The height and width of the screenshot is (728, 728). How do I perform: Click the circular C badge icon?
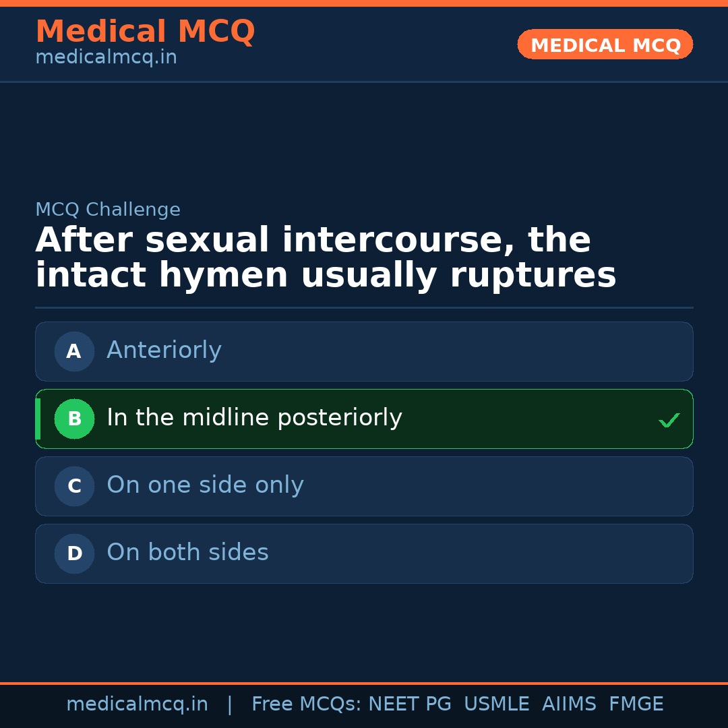click(x=74, y=486)
